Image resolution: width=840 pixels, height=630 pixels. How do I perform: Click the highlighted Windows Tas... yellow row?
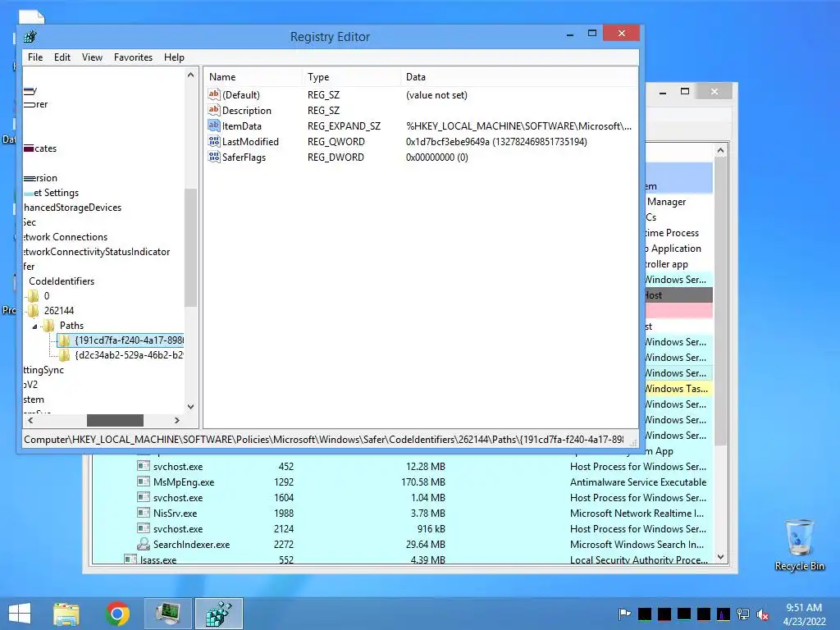tap(678, 388)
